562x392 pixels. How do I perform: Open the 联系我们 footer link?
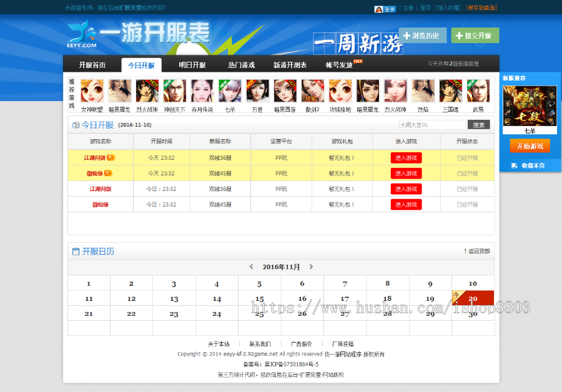260,344
